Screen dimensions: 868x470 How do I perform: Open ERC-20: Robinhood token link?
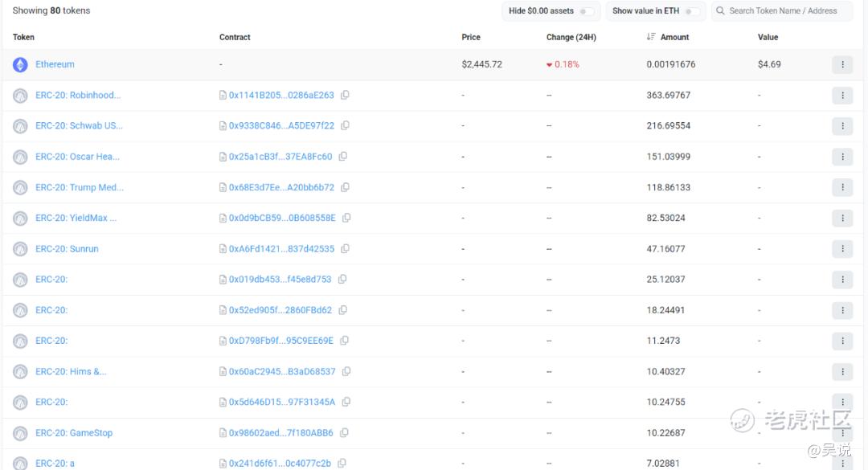click(x=78, y=96)
